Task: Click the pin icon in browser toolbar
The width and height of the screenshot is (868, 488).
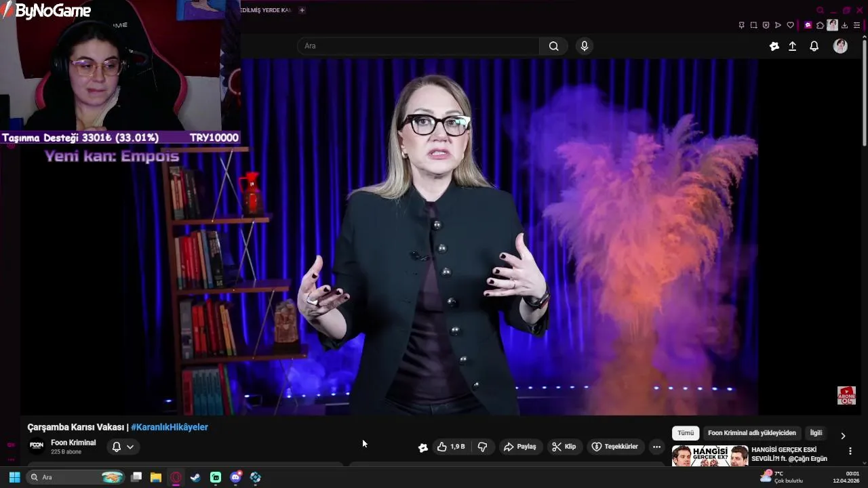Action: 741,25
